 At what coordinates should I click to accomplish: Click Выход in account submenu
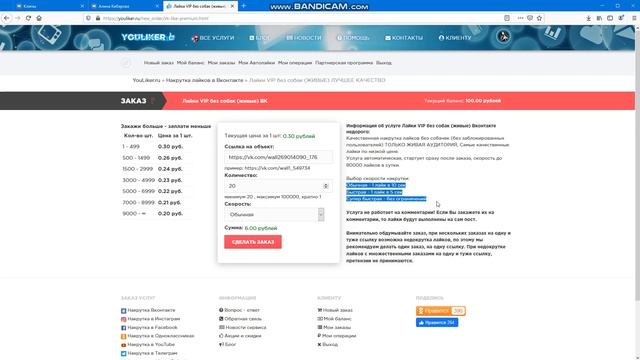point(384,63)
